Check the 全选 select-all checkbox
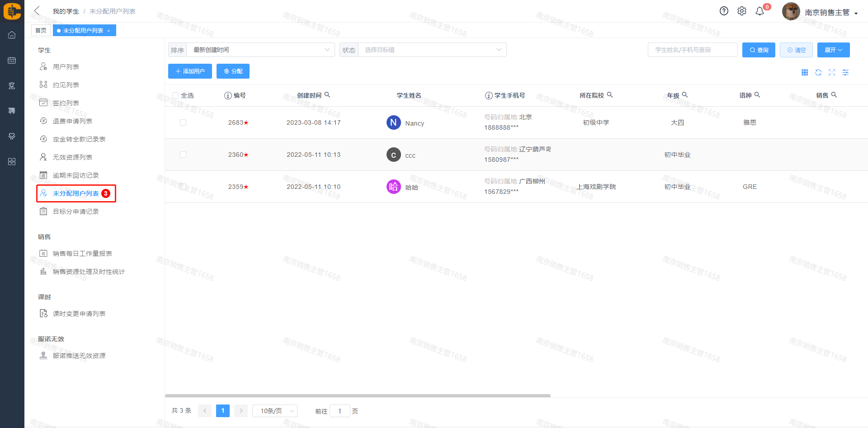 pos(175,95)
